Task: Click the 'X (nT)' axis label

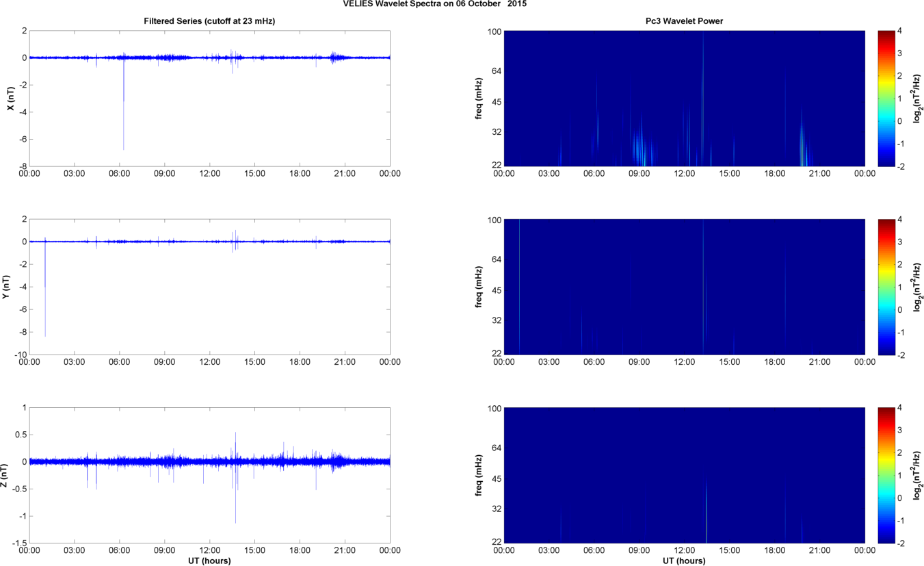Action: [x=9, y=99]
